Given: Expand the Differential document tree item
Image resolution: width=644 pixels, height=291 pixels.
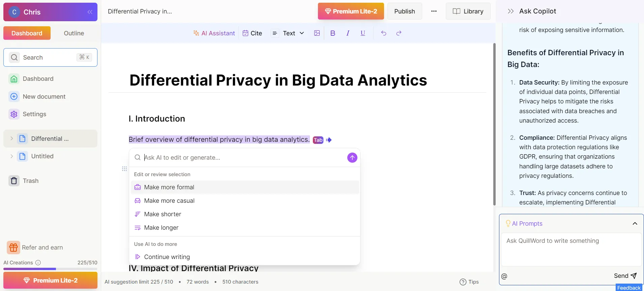Looking at the screenshot, I should (12, 139).
